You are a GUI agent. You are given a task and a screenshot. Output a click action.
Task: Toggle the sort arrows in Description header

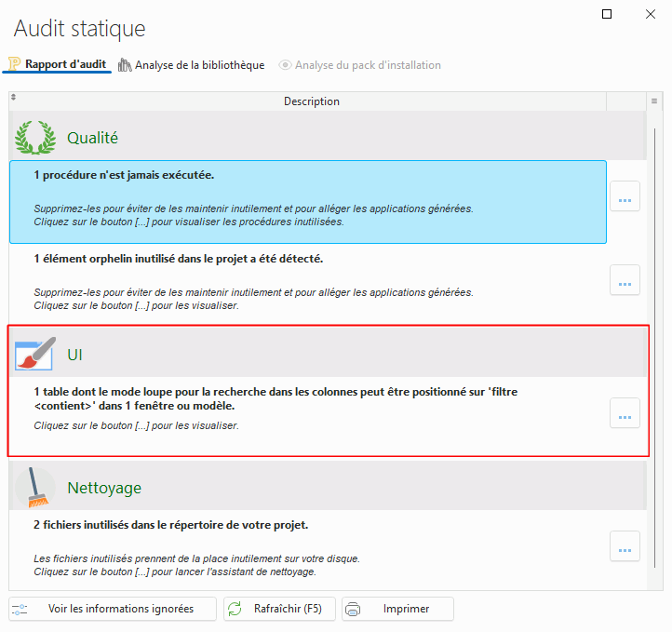coord(13,97)
